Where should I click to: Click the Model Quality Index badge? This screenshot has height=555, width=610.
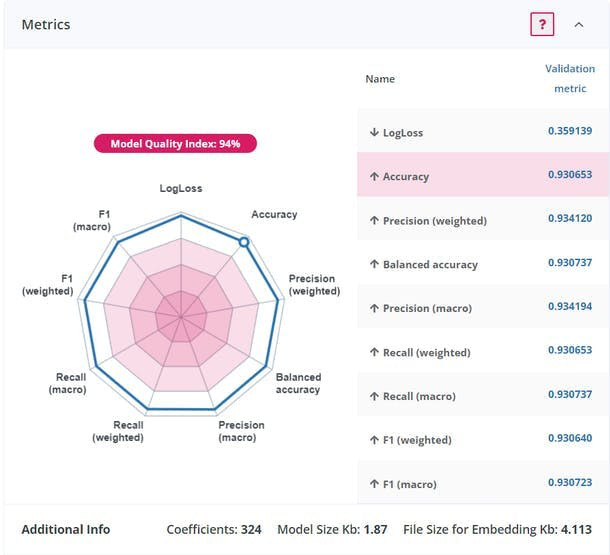[175, 144]
